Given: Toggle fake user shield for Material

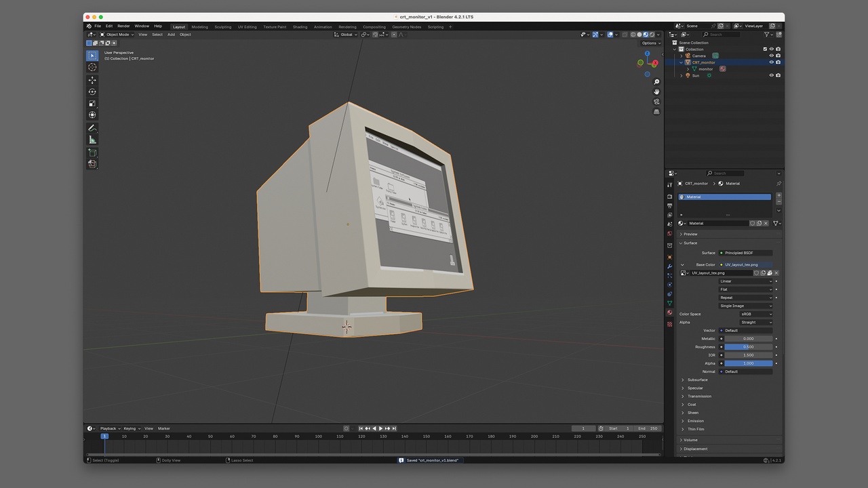Looking at the screenshot, I should (752, 223).
